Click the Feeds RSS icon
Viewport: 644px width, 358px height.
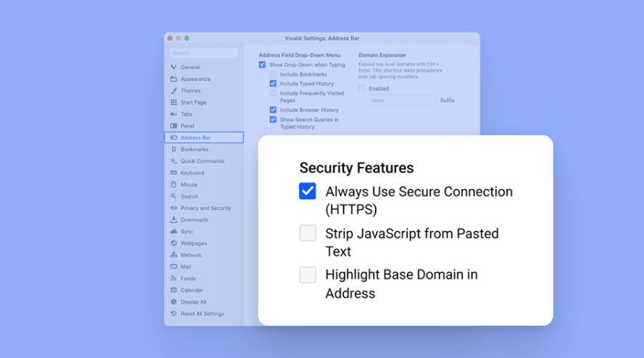(x=174, y=279)
